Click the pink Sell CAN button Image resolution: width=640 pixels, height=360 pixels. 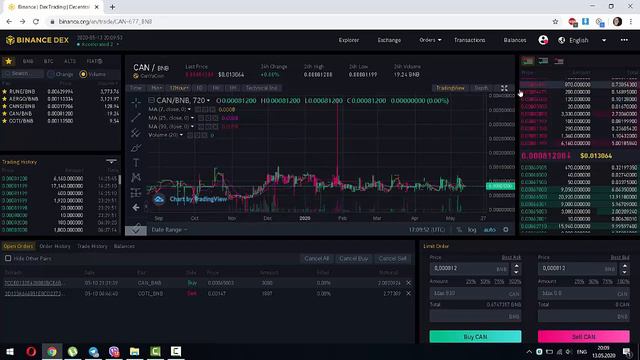tap(584, 337)
